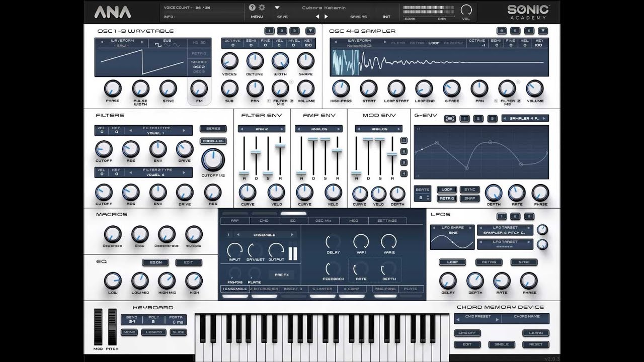Click the G-ENV full view icon

pos(450,119)
